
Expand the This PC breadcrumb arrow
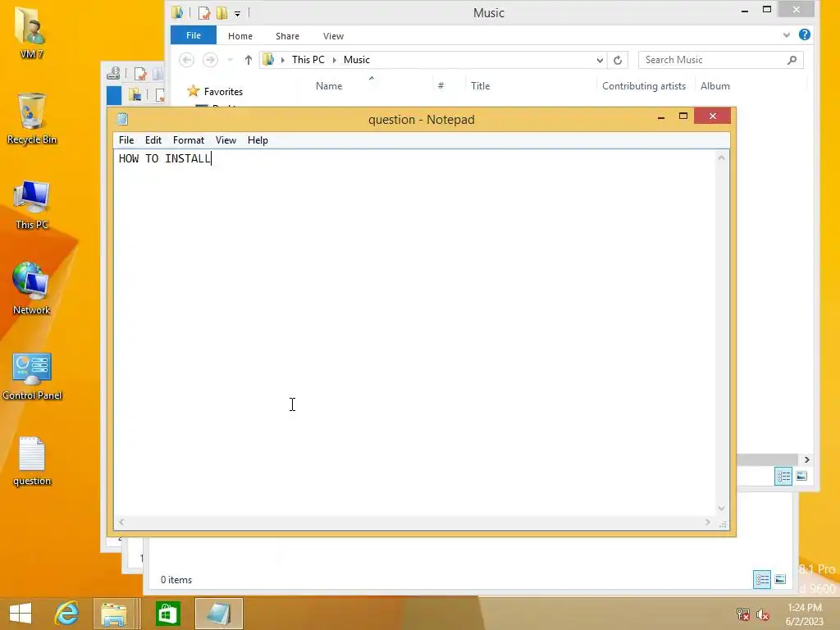[x=282, y=60]
